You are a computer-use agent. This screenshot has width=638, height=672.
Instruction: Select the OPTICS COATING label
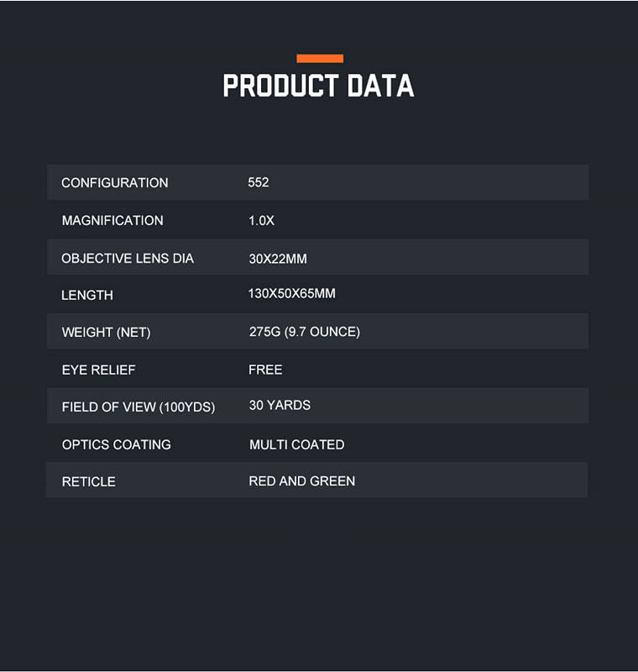[117, 444]
